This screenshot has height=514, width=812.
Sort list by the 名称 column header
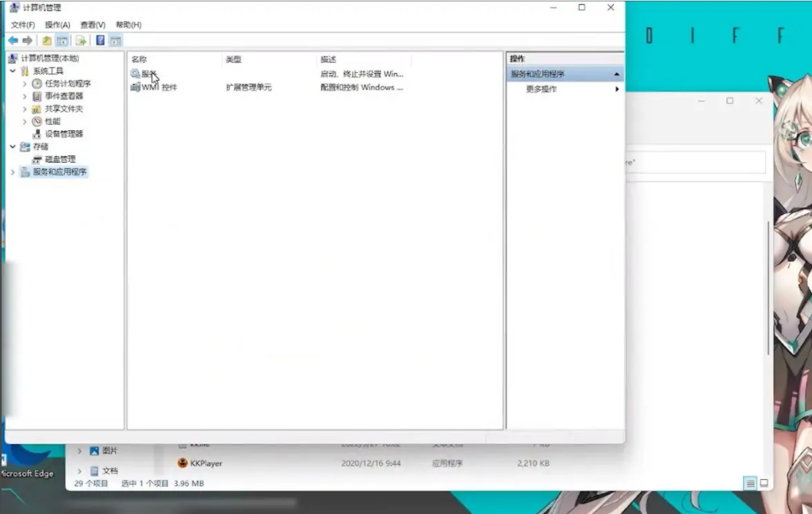pos(140,59)
